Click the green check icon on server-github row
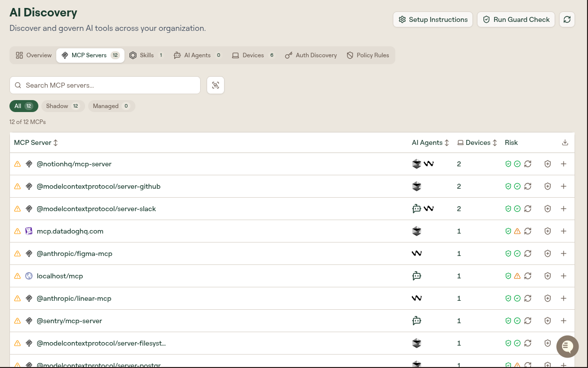 coord(517,186)
